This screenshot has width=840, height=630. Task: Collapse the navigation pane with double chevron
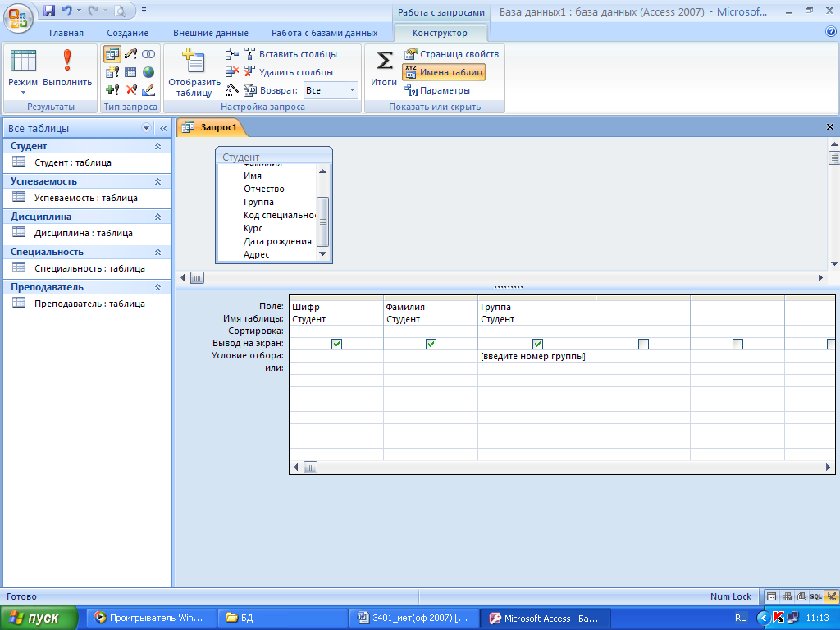[163, 128]
